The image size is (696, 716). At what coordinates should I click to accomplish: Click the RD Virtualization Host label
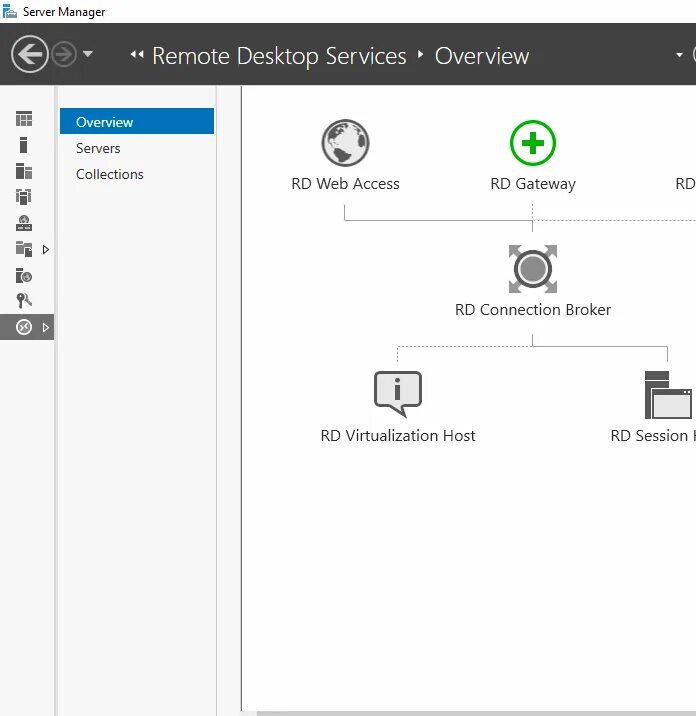[398, 436]
